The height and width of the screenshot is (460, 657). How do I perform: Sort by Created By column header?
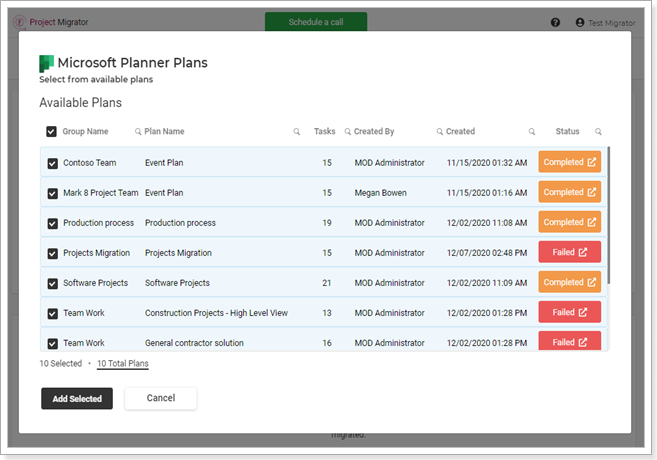click(374, 132)
